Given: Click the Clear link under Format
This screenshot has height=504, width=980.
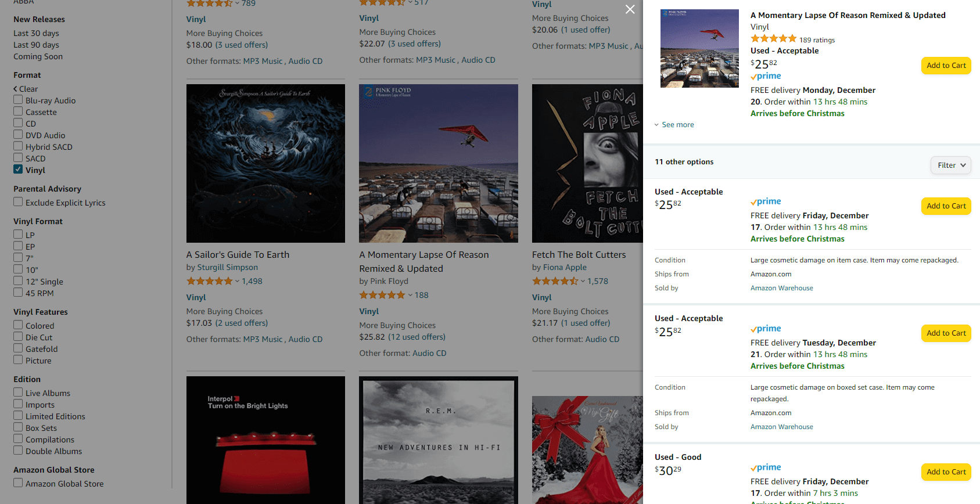Looking at the screenshot, I should click(x=26, y=88).
